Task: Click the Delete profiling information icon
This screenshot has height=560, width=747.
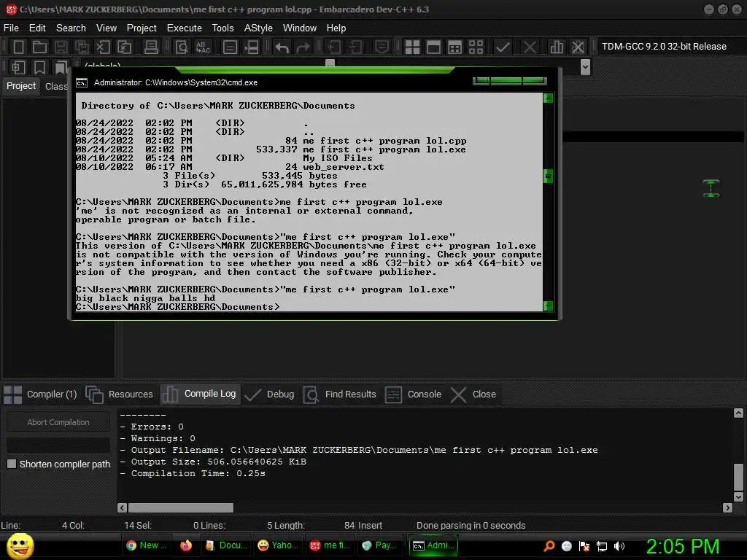Action: click(x=578, y=47)
